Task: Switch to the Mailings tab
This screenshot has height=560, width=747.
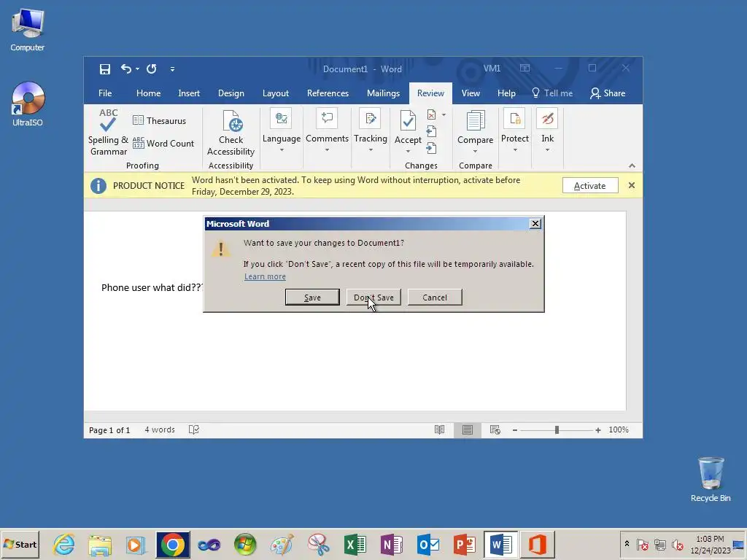Action: point(383,93)
